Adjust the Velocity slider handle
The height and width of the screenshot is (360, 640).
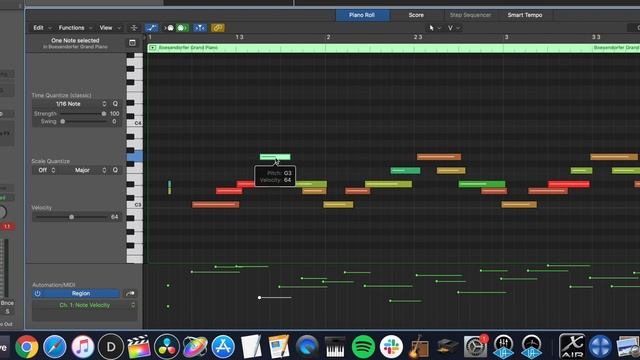pos(71,217)
